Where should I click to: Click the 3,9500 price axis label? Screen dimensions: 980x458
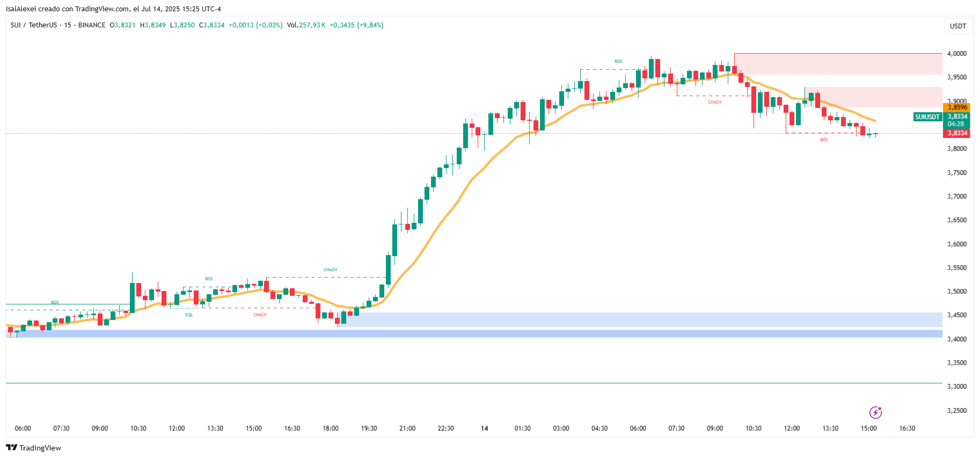click(957, 77)
